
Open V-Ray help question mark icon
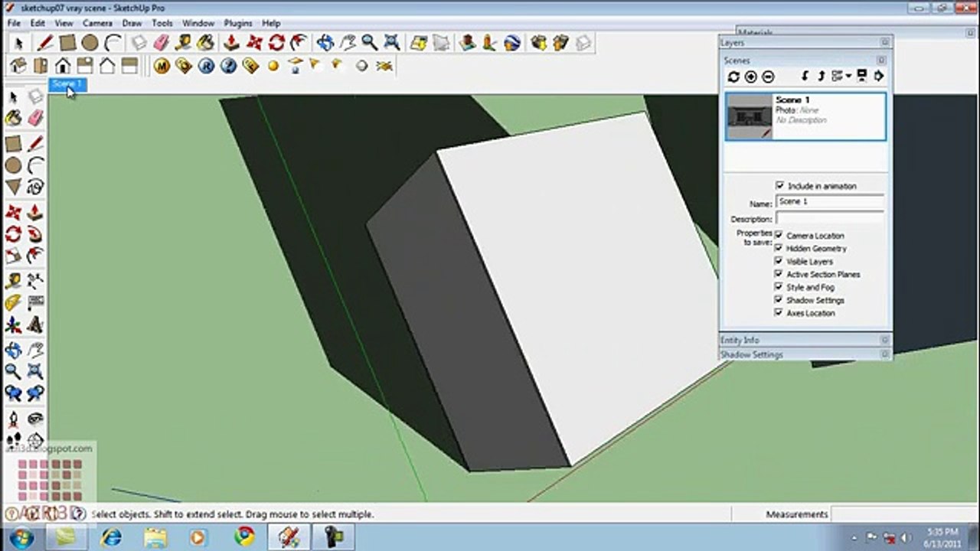tap(228, 66)
